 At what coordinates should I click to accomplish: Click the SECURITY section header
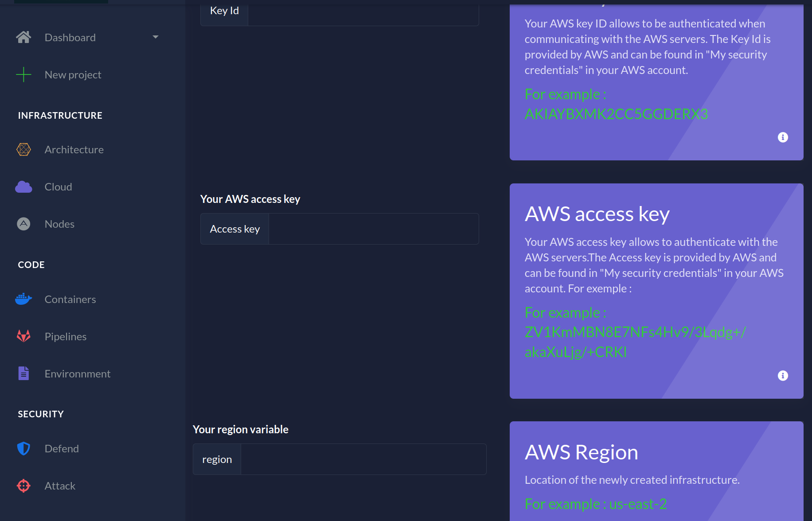(x=41, y=414)
